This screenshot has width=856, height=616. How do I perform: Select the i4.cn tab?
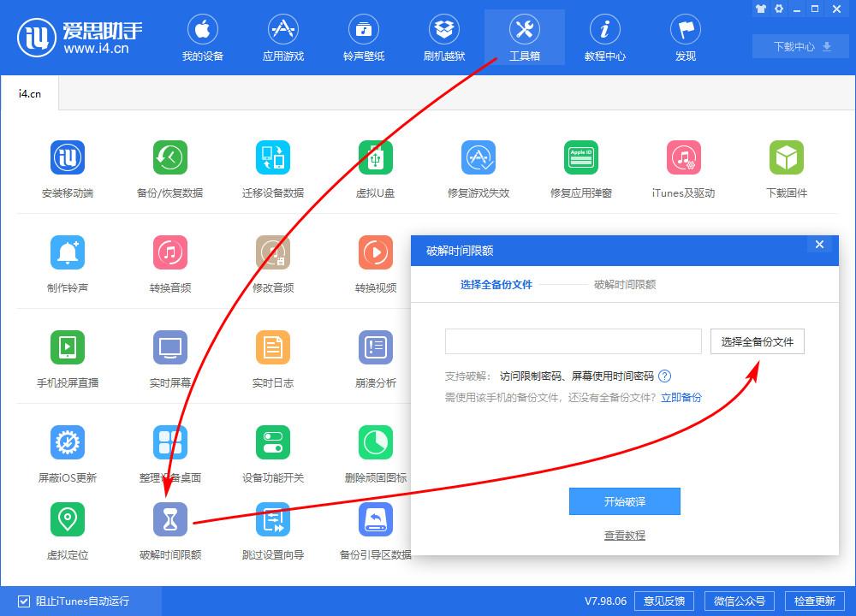coord(28,94)
